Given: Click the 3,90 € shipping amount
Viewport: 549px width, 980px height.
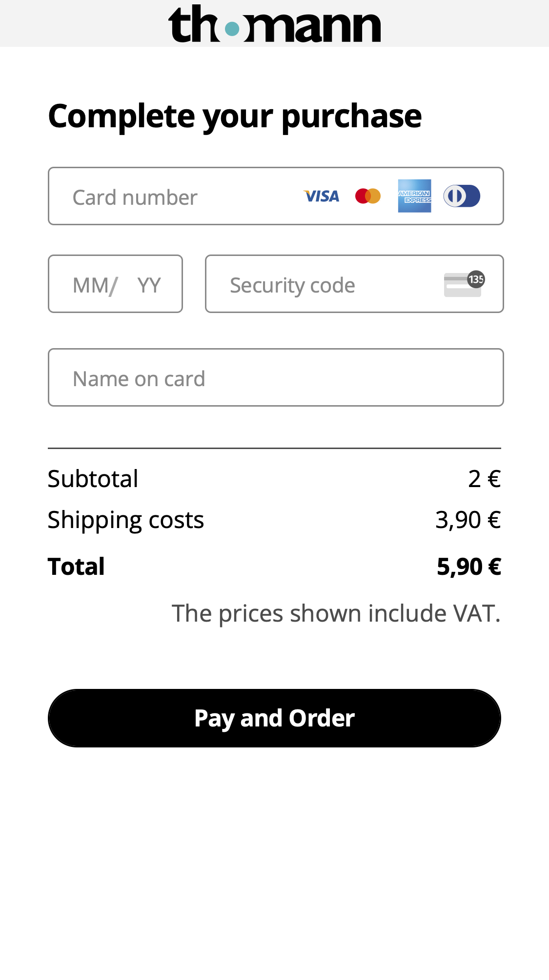Looking at the screenshot, I should point(468,520).
